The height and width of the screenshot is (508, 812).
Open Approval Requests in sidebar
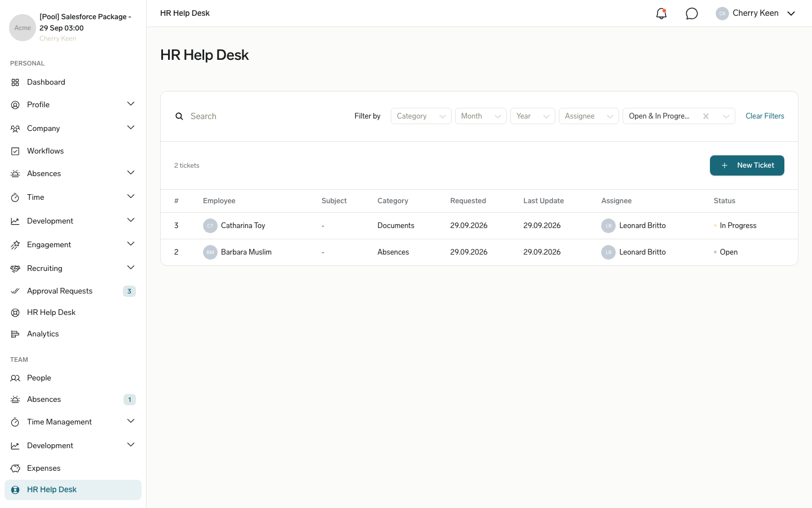point(73,291)
